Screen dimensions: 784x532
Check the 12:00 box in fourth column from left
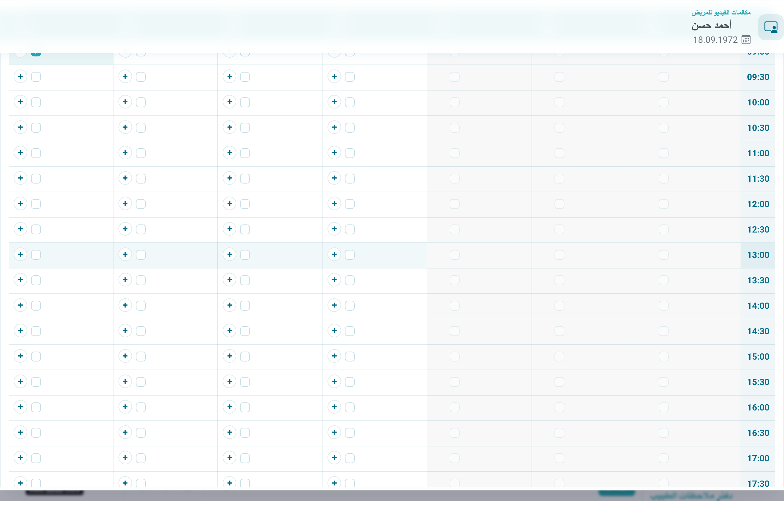point(350,204)
